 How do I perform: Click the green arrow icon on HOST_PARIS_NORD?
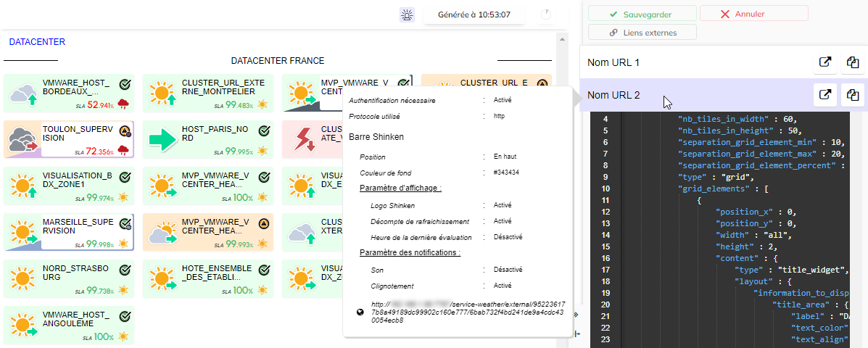click(163, 139)
